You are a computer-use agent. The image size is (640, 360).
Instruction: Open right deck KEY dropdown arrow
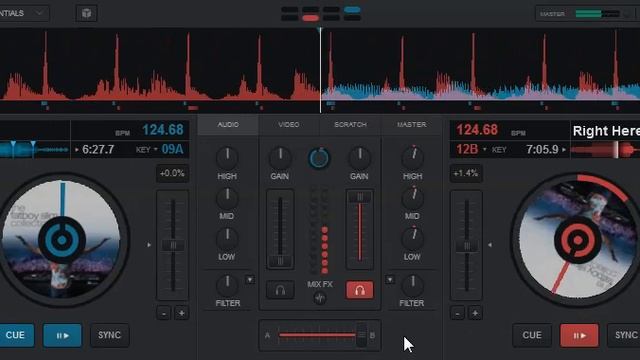(484, 149)
